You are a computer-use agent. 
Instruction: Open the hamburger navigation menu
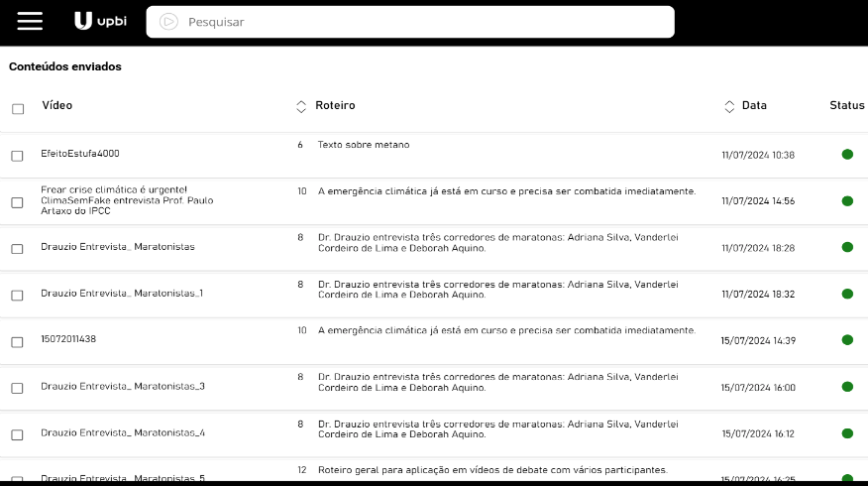[x=30, y=21]
